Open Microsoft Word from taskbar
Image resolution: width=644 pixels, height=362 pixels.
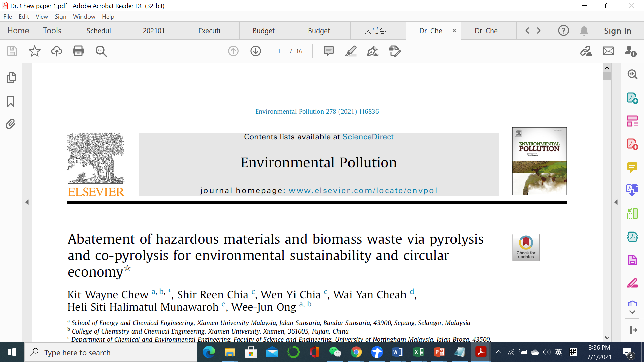[397, 352]
